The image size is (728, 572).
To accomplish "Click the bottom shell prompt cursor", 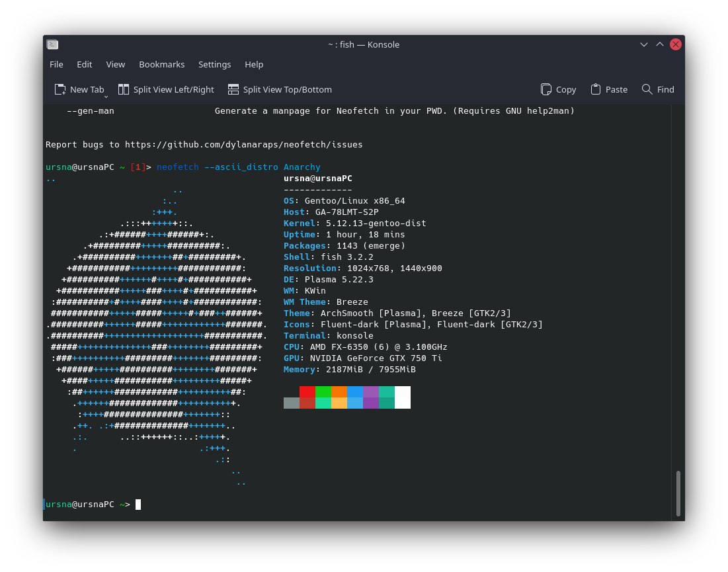I will click(x=138, y=504).
